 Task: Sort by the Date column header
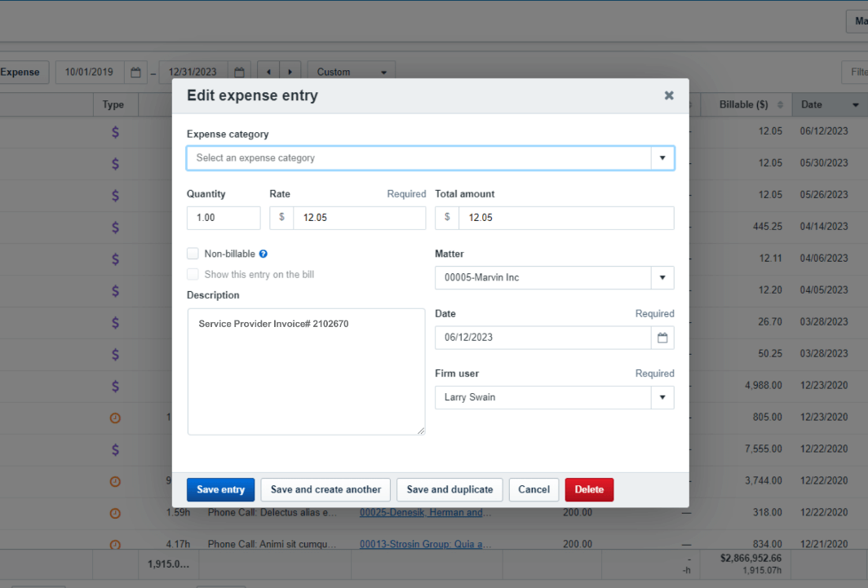[x=830, y=104]
